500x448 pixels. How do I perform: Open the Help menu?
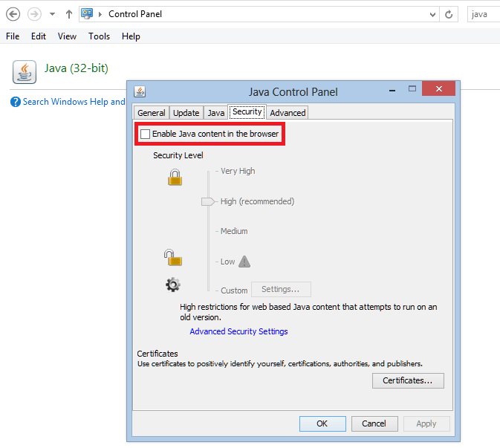click(131, 36)
